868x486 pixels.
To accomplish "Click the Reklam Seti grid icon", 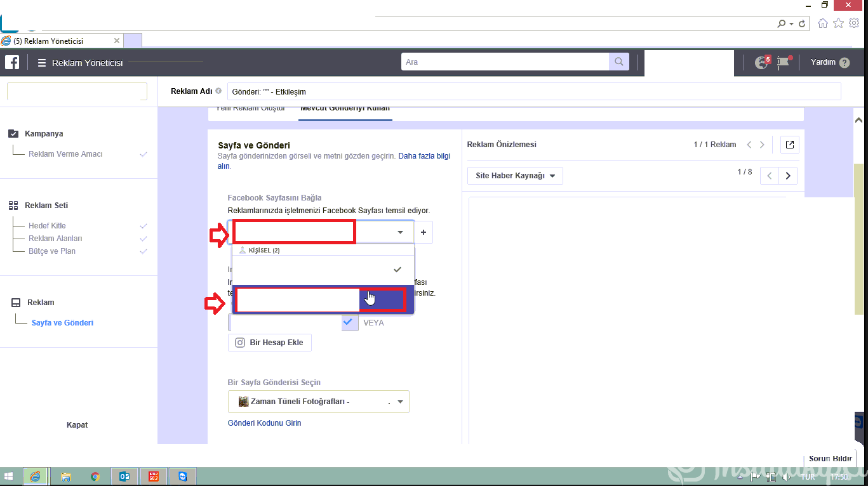I will [13, 206].
